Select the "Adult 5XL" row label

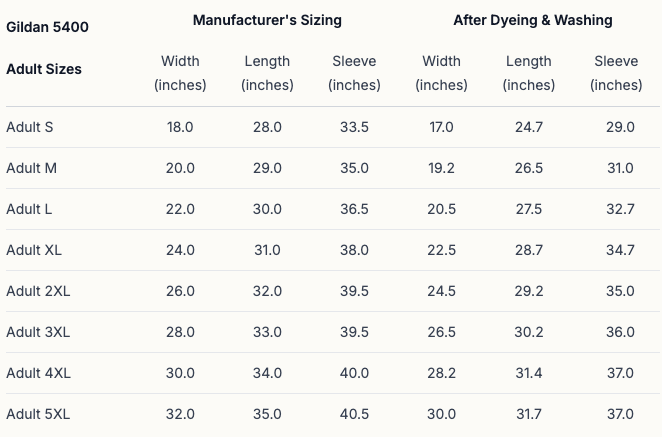click(38, 414)
